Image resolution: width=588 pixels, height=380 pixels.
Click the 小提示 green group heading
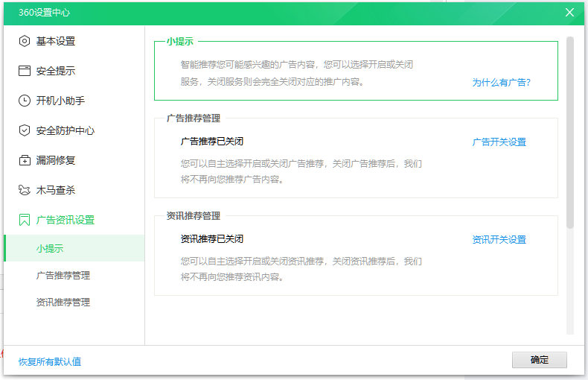pyautogui.click(x=180, y=42)
